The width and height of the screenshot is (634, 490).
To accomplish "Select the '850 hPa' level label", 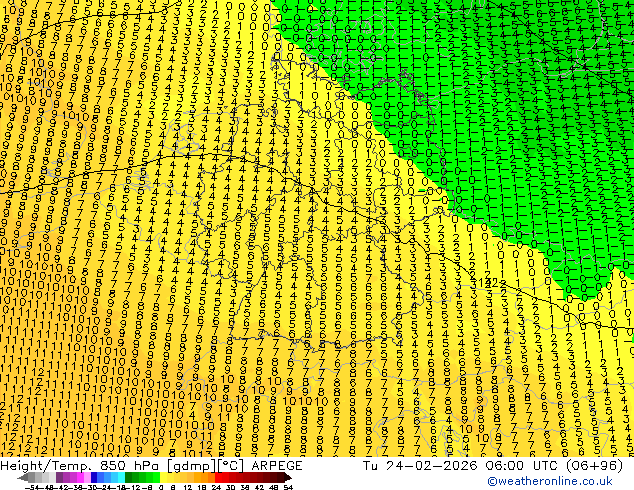I will click(x=131, y=466).
